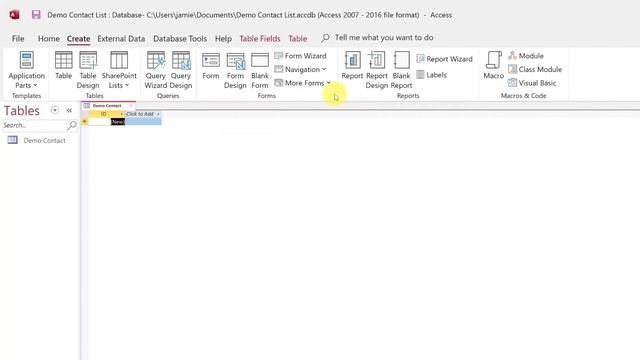The height and width of the screenshot is (360, 640).
Task: Switch to the Table Fields tab
Action: click(260, 38)
